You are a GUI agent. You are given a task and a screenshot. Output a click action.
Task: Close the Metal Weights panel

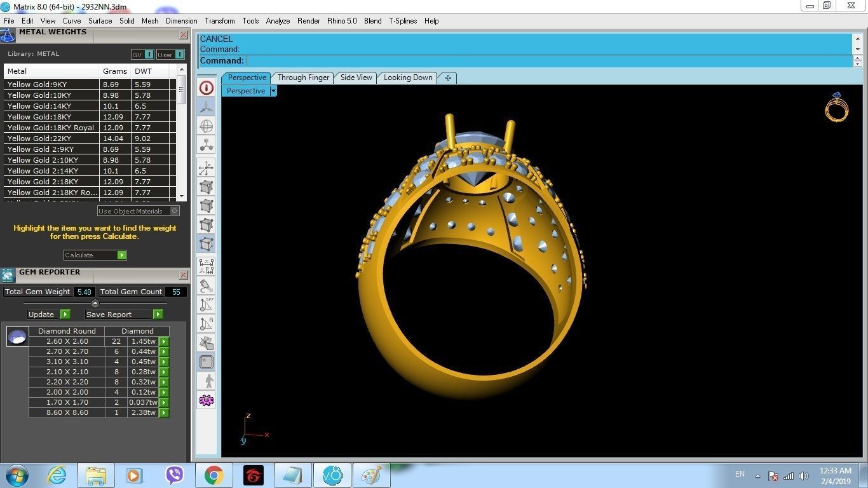tap(183, 35)
